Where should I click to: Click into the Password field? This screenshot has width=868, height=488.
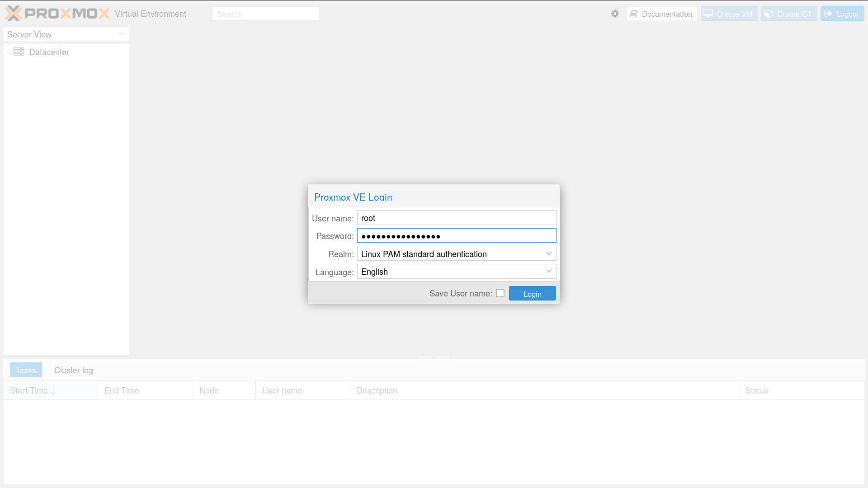[457, 235]
